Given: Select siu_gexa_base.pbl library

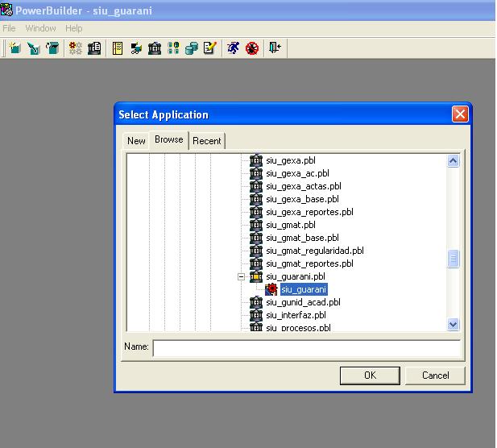Looking at the screenshot, I should [x=302, y=199].
